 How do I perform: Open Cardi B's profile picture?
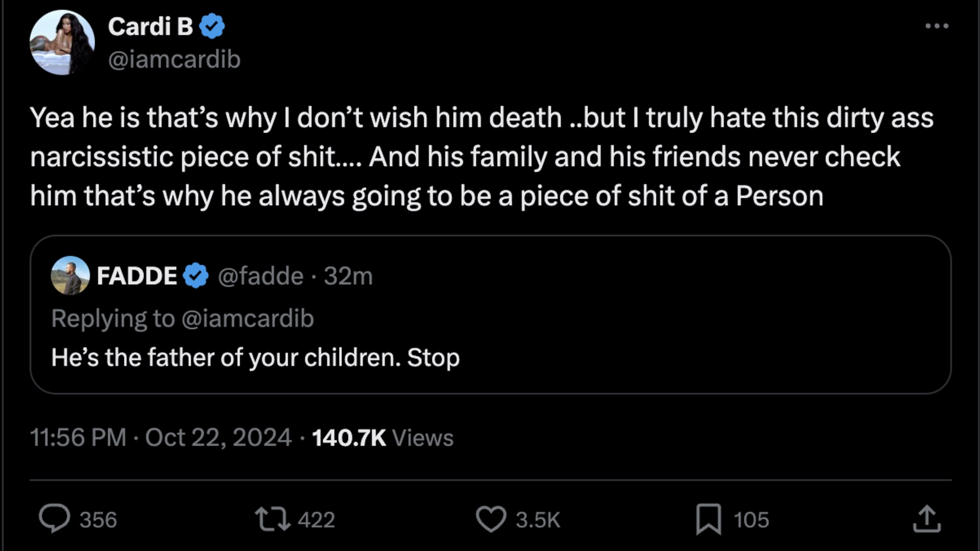tap(62, 42)
